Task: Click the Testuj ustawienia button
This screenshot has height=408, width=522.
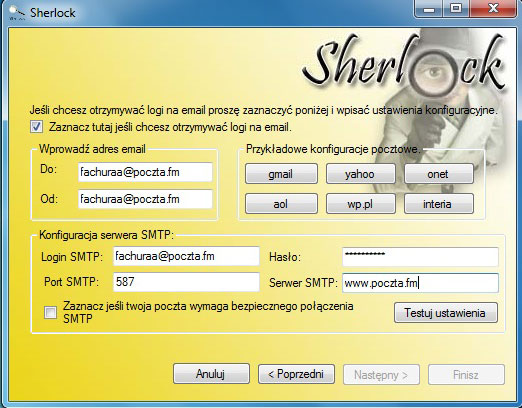Action: point(446,313)
